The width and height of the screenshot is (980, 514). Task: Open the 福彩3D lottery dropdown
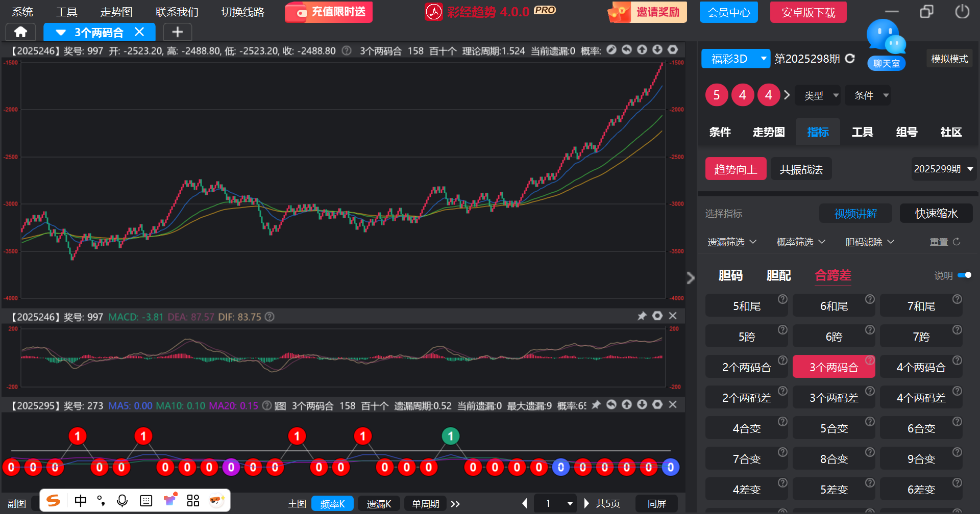735,59
